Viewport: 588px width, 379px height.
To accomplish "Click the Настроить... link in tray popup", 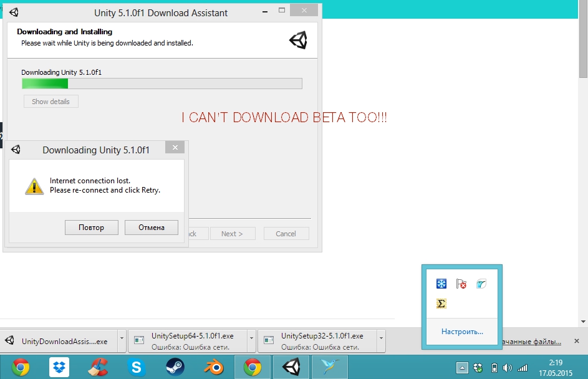I will pyautogui.click(x=462, y=331).
